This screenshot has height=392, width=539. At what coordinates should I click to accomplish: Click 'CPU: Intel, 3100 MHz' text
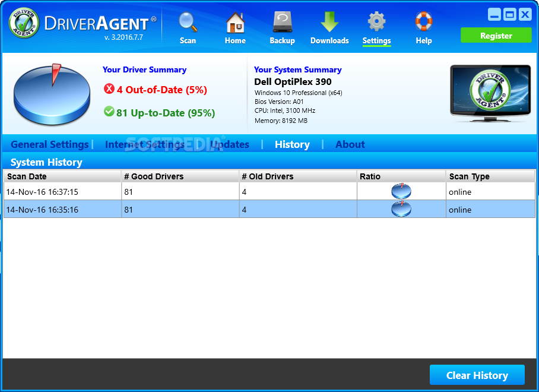point(285,110)
